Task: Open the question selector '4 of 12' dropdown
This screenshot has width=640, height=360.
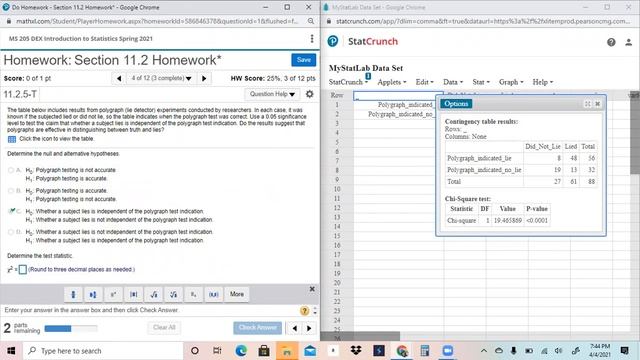Action: [161, 78]
